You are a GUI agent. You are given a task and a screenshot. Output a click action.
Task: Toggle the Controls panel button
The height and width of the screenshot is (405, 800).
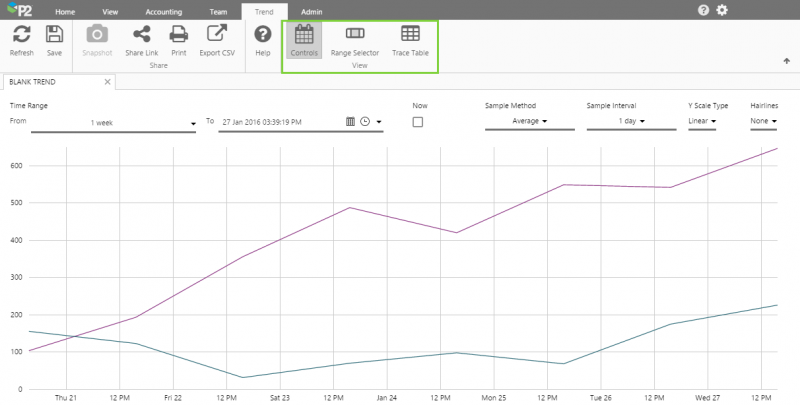point(304,40)
